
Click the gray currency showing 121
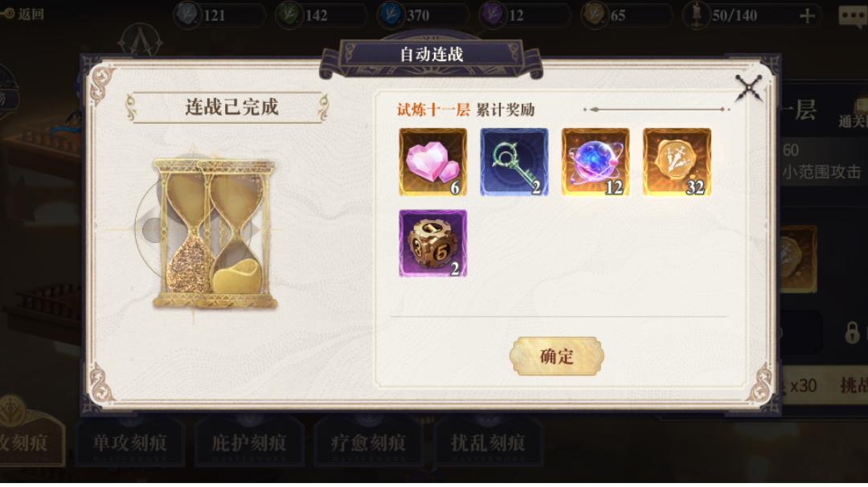coord(219,15)
